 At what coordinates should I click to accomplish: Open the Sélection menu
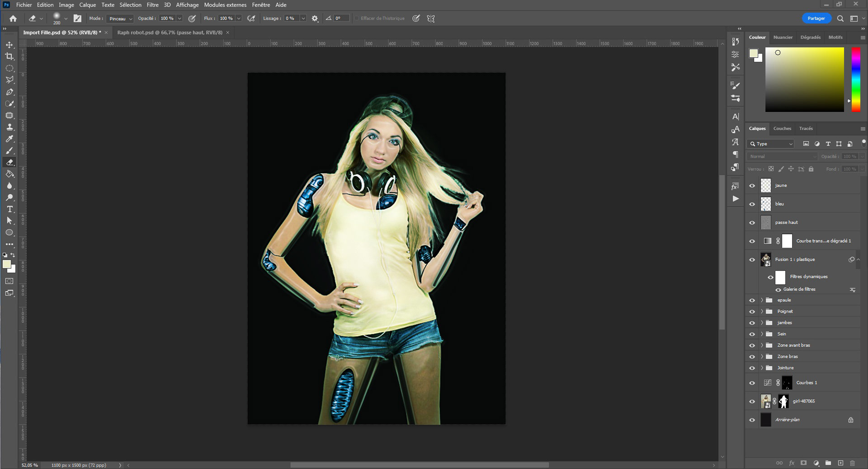click(x=130, y=5)
